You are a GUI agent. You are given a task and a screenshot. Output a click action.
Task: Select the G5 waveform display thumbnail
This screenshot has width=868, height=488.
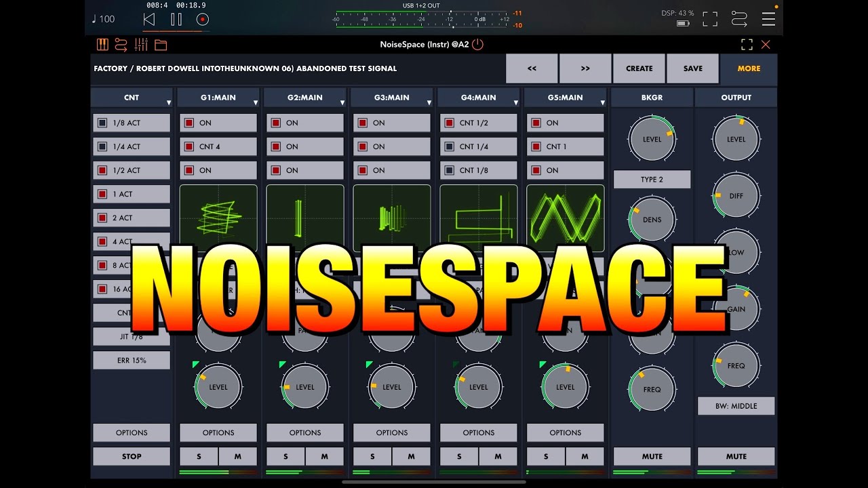(x=566, y=218)
